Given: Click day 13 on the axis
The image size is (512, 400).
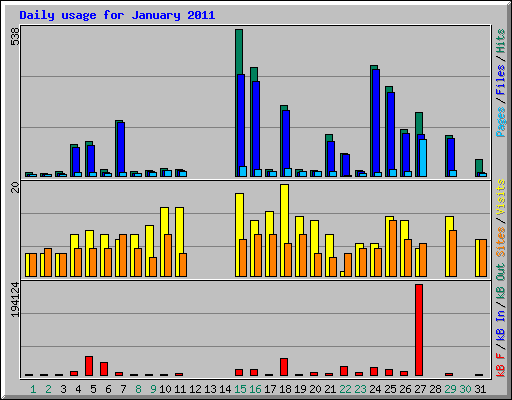Looking at the screenshot, I should pyautogui.click(x=210, y=389).
